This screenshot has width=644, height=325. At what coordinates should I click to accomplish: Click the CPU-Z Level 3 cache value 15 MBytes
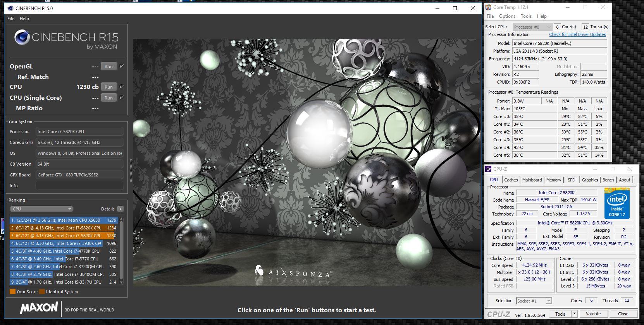tap(596, 286)
